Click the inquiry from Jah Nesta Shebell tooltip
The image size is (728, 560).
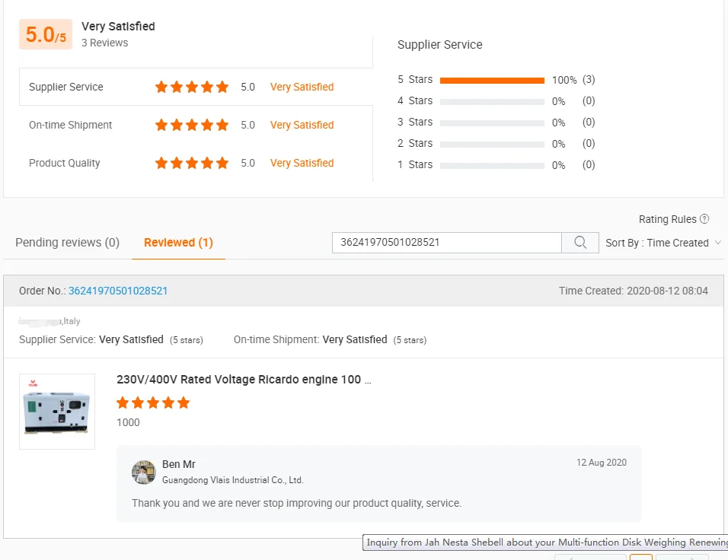coord(546,542)
